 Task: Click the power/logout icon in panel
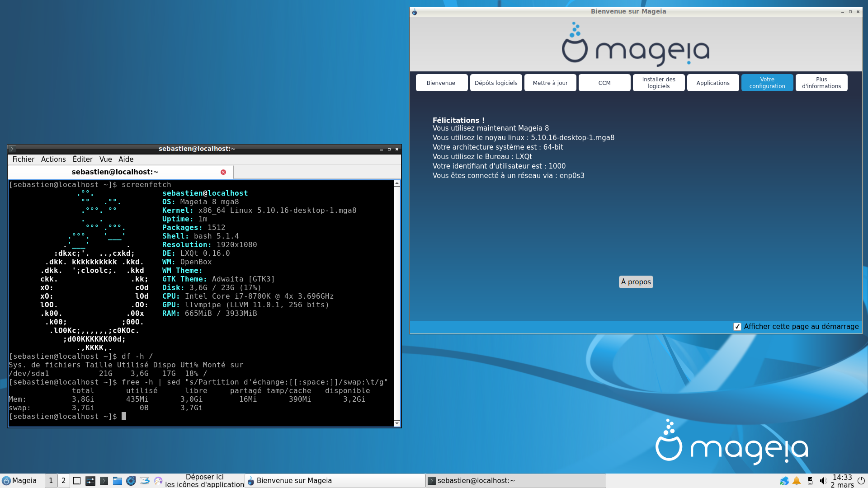861,481
